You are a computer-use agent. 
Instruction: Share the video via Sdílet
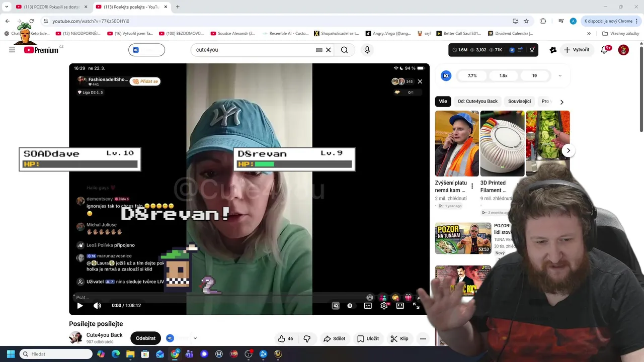coord(335,338)
